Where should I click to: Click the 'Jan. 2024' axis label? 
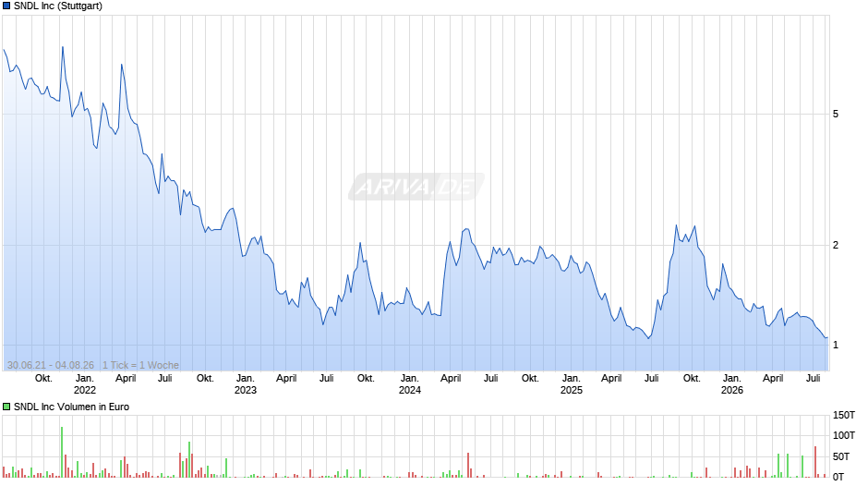point(410,384)
